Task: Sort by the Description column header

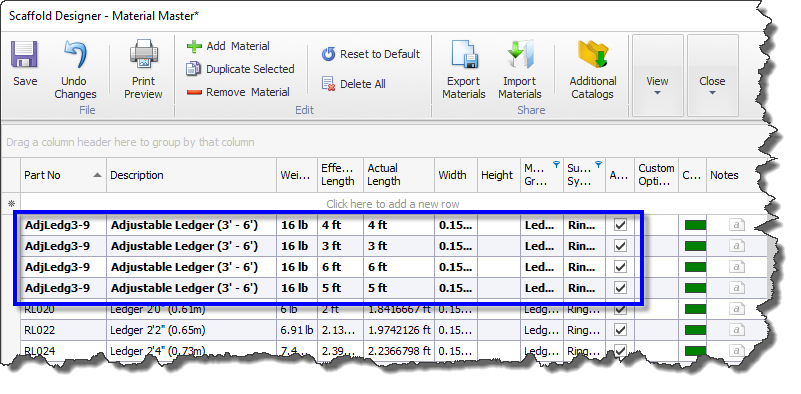Action: tap(192, 175)
